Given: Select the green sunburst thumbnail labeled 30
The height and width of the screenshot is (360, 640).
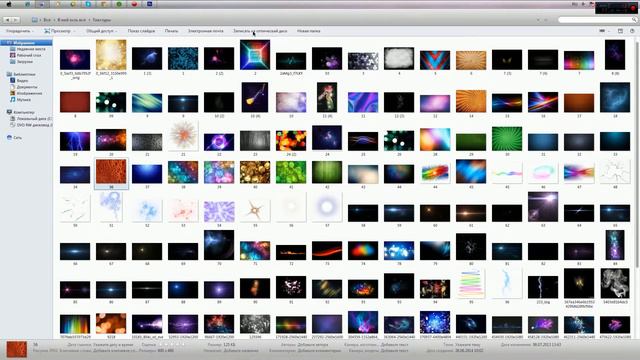Looking at the screenshot, I should [507, 139].
